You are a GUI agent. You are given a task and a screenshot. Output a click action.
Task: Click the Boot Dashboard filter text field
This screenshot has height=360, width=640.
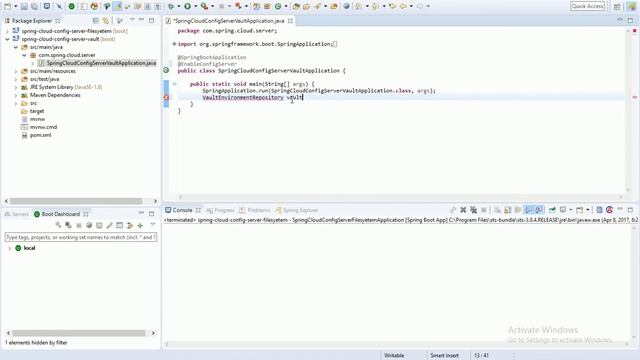81,237
